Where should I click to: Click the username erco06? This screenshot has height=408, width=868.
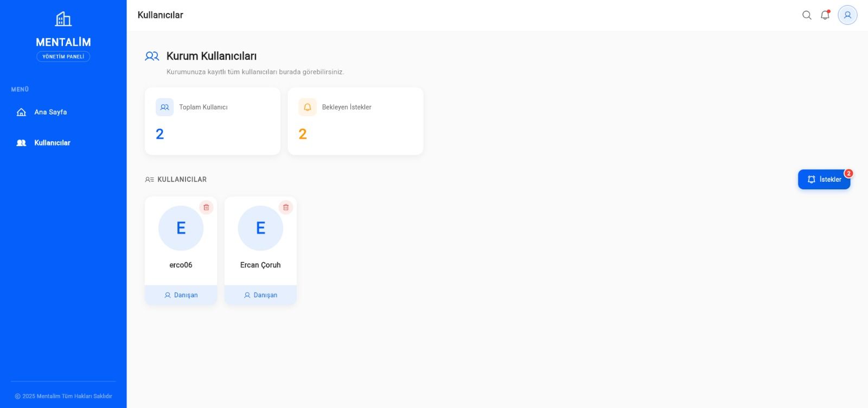pos(181,265)
